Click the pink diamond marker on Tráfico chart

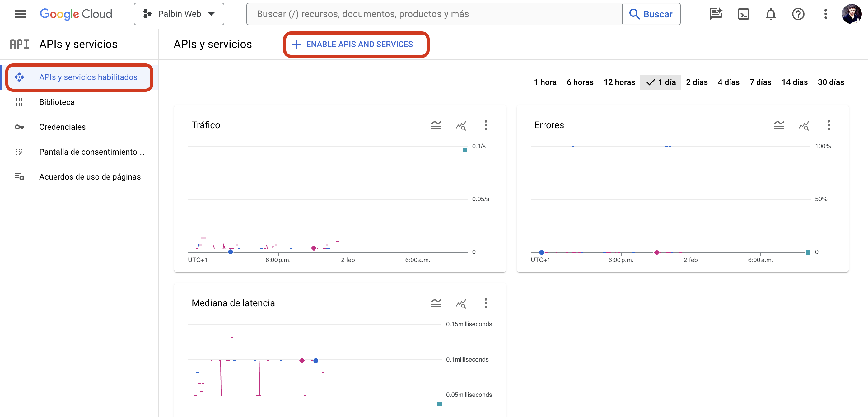click(x=314, y=248)
